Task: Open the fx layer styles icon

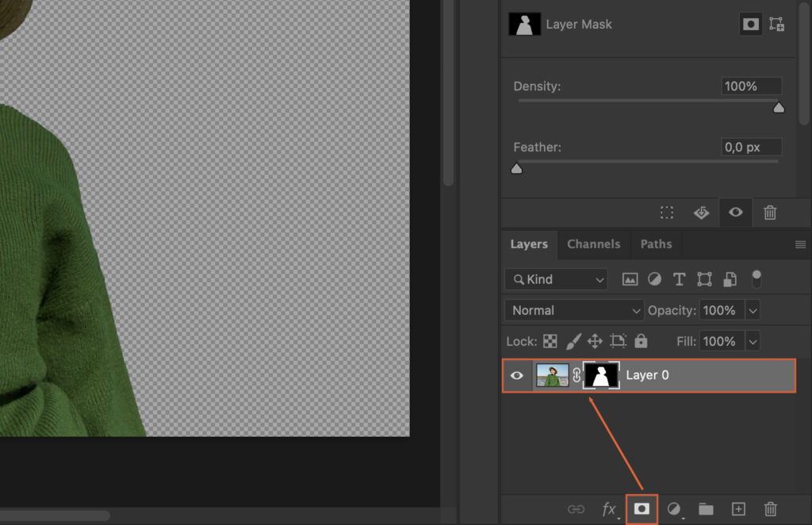Action: point(608,510)
